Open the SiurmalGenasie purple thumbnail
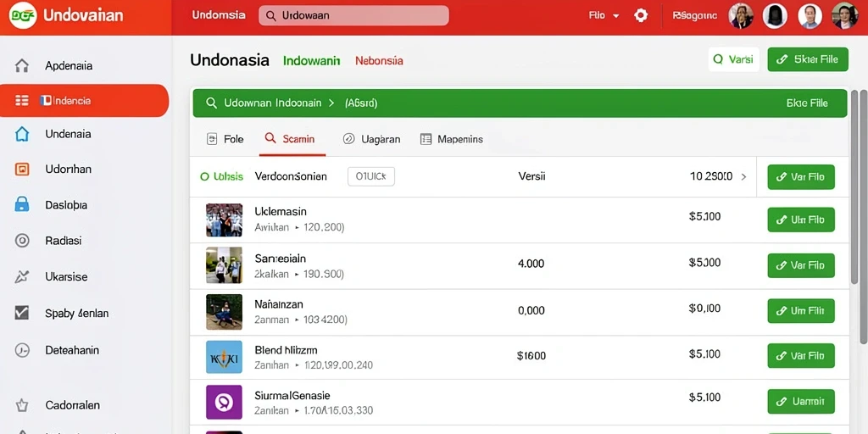The width and height of the screenshot is (868, 434). pos(224,402)
